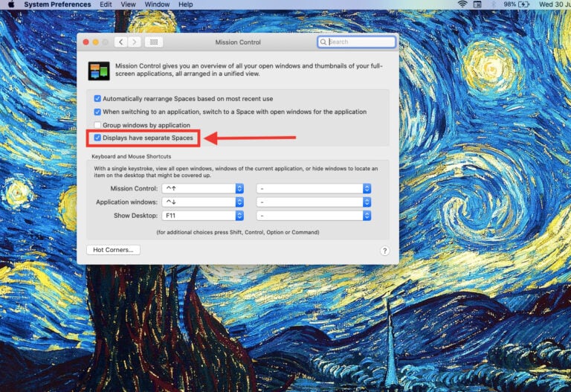Click the Wi-Fi status icon

click(462, 4)
